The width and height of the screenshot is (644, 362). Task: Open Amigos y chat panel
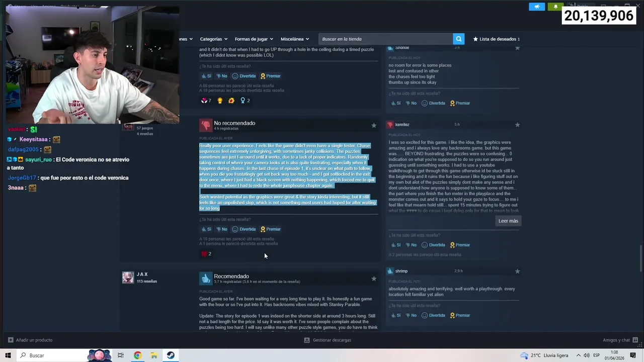620,340
